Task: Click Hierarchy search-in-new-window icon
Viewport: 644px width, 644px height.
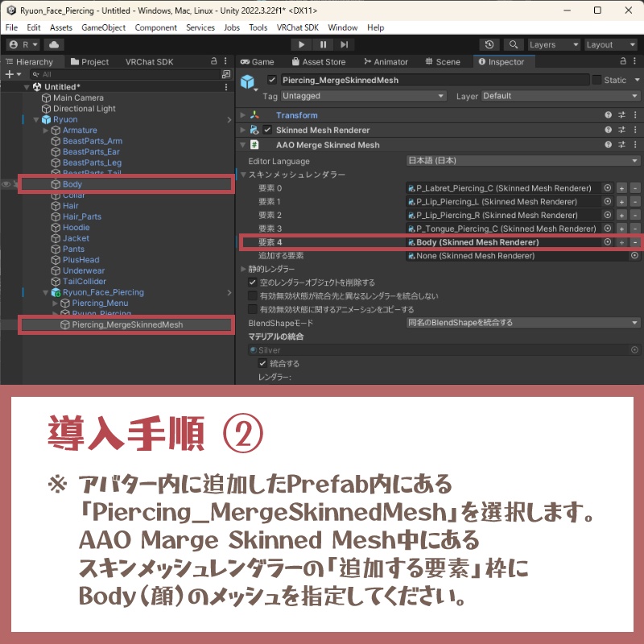Action: click(226, 74)
